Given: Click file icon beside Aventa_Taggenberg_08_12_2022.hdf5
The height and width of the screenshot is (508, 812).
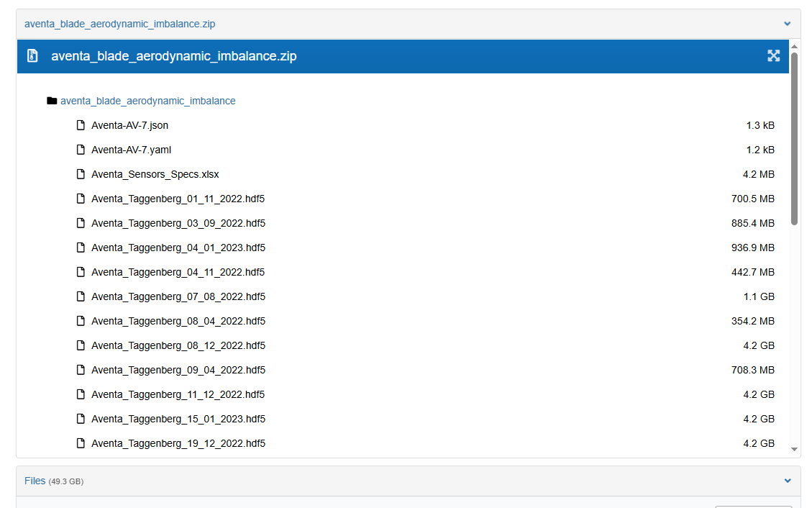Looking at the screenshot, I should 81,345.
